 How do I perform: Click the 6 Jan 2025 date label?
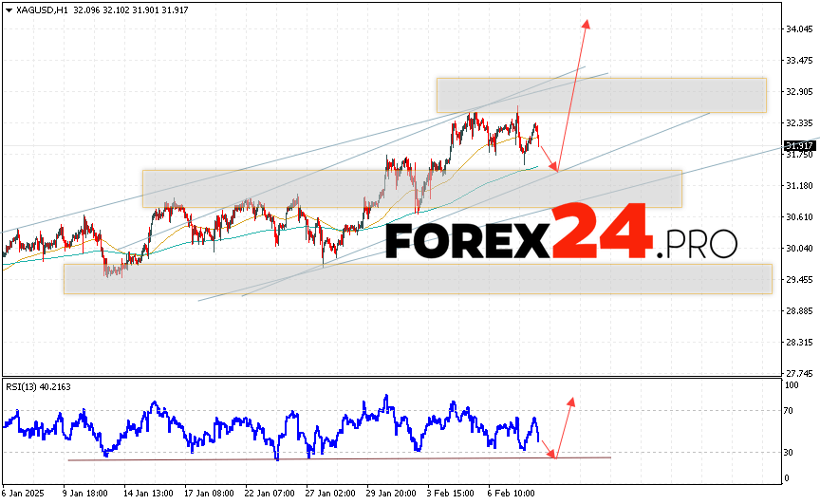click(24, 494)
